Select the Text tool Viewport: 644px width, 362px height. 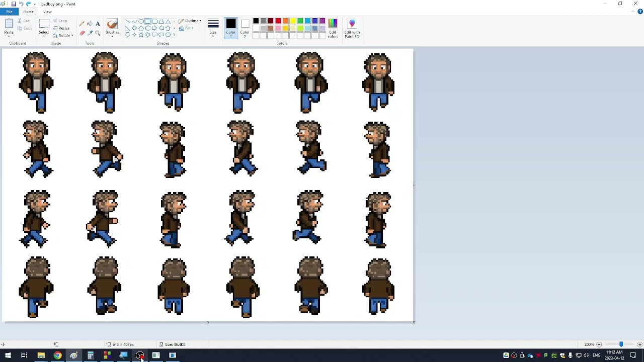pos(98,24)
